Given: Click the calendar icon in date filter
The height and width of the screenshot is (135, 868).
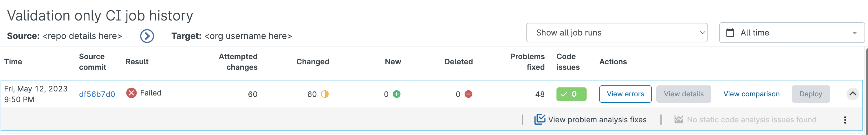Looking at the screenshot, I should [730, 33].
